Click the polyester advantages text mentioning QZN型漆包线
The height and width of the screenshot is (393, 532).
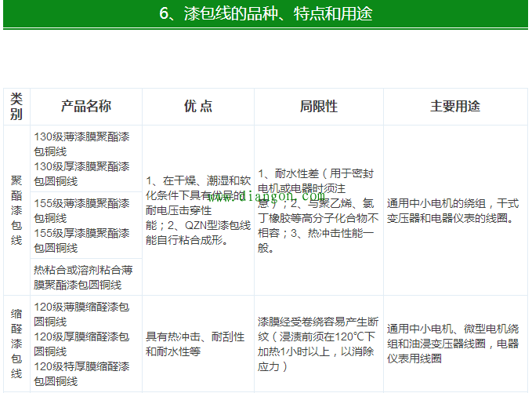197,233
